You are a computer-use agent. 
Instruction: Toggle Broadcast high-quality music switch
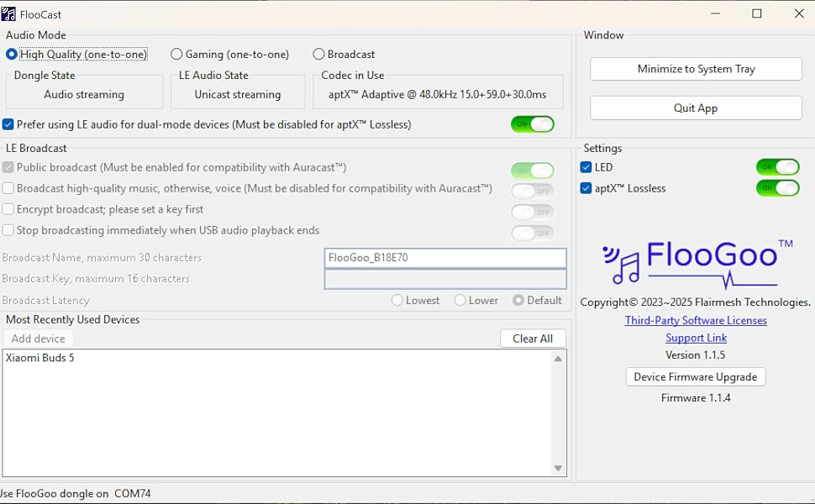pyautogui.click(x=532, y=192)
